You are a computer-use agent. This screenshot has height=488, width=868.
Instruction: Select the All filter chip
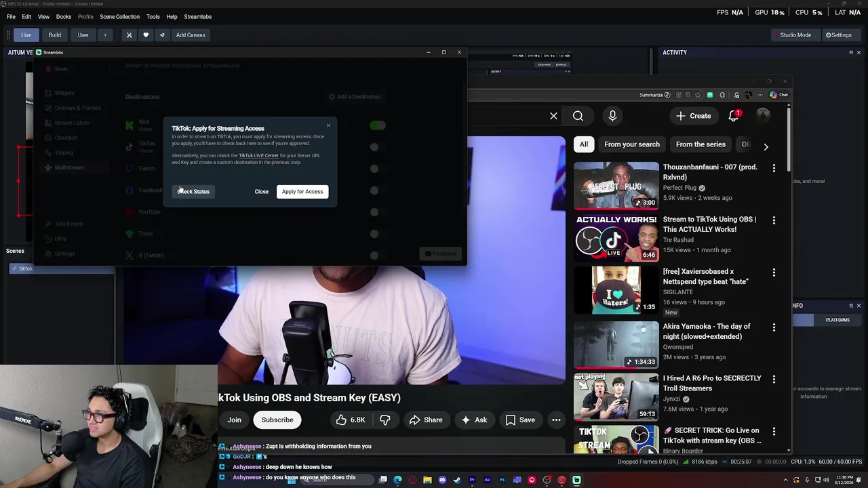(x=584, y=144)
